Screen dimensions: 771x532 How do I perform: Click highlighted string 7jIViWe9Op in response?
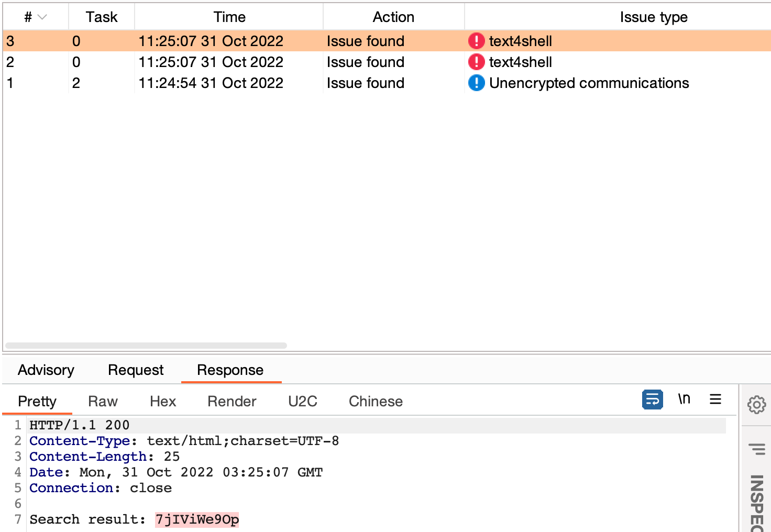pyautogui.click(x=197, y=519)
